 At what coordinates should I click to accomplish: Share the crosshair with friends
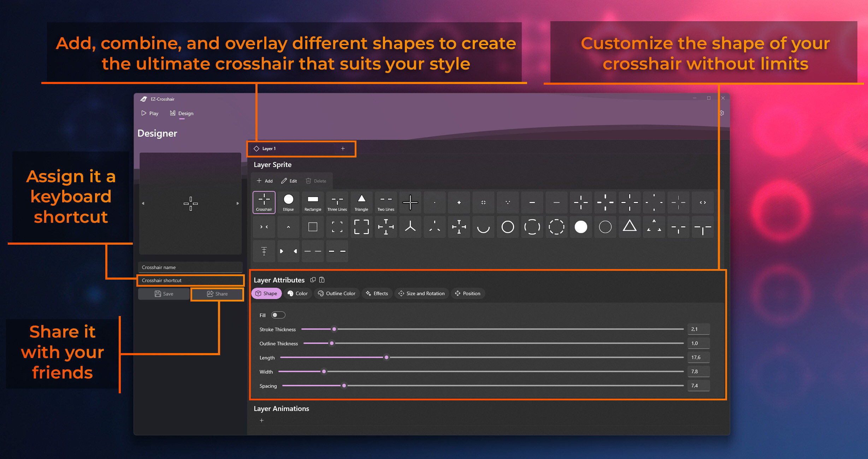point(217,293)
